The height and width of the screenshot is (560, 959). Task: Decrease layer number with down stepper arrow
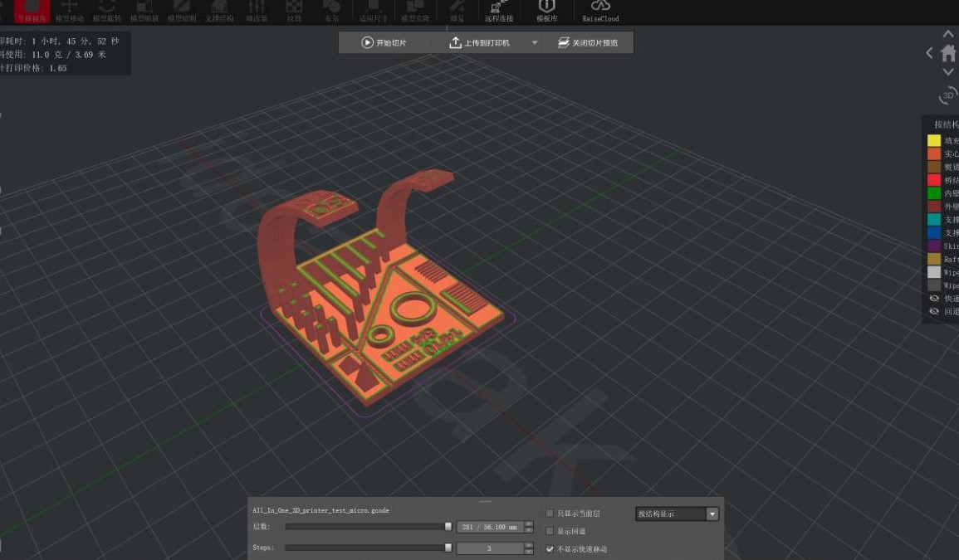pyautogui.click(x=529, y=530)
